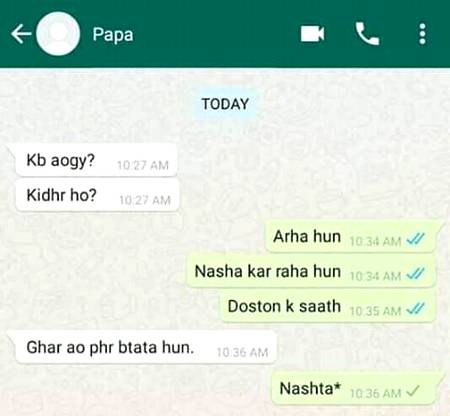
Task: Click read ticks on 'Nasha kar raha hun'
Action: (416, 274)
